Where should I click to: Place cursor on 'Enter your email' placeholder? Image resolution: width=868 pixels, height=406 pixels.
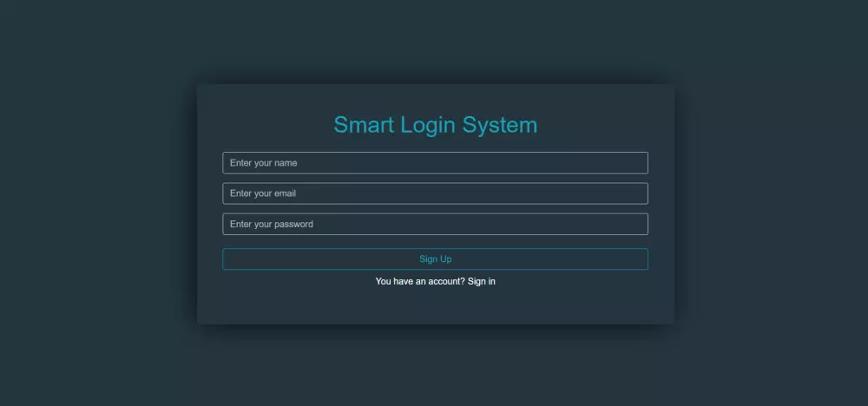point(263,193)
